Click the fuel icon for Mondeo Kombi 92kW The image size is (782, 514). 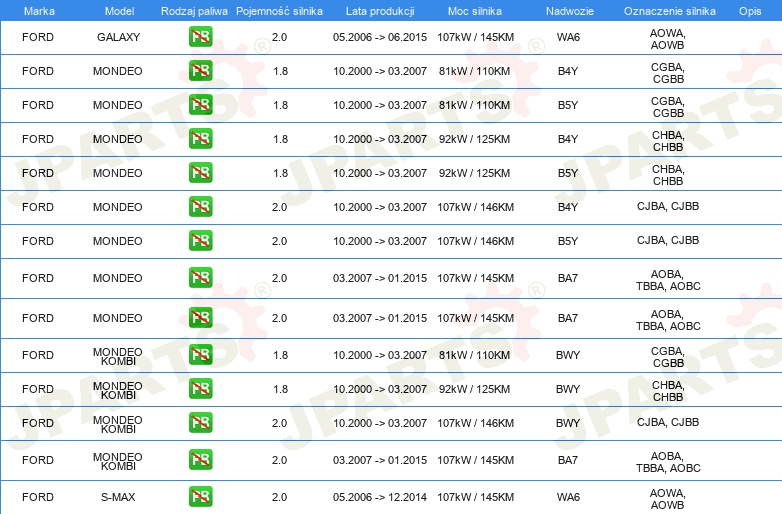[200, 388]
